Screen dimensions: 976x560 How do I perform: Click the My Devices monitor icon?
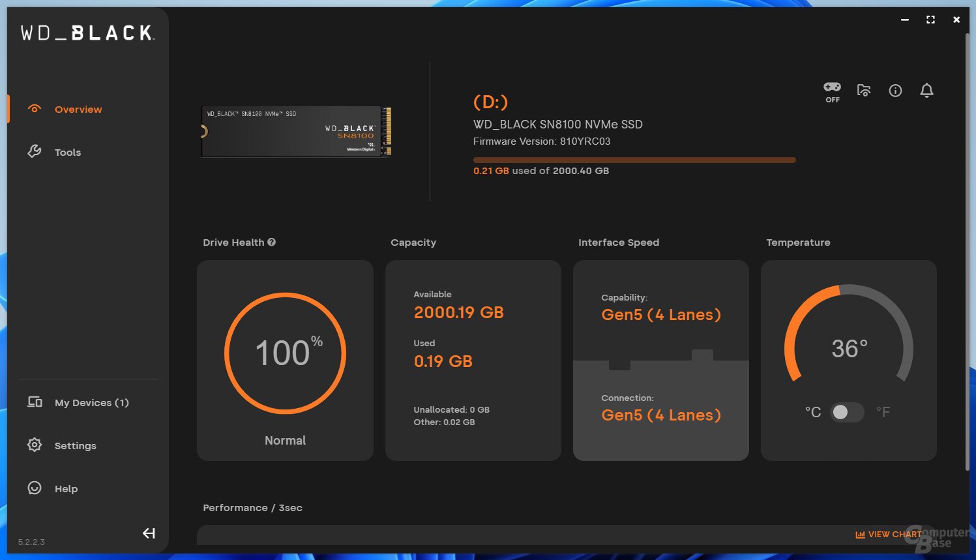pyautogui.click(x=35, y=402)
